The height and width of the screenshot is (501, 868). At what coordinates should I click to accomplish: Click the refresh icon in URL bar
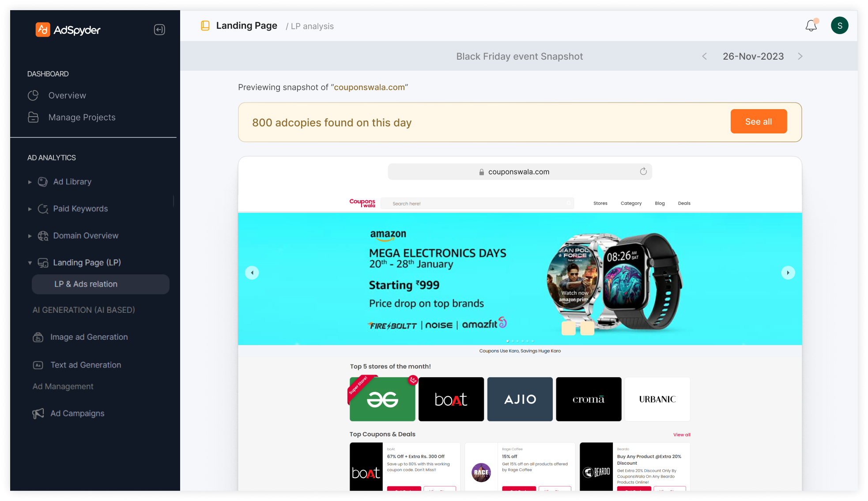pos(643,171)
